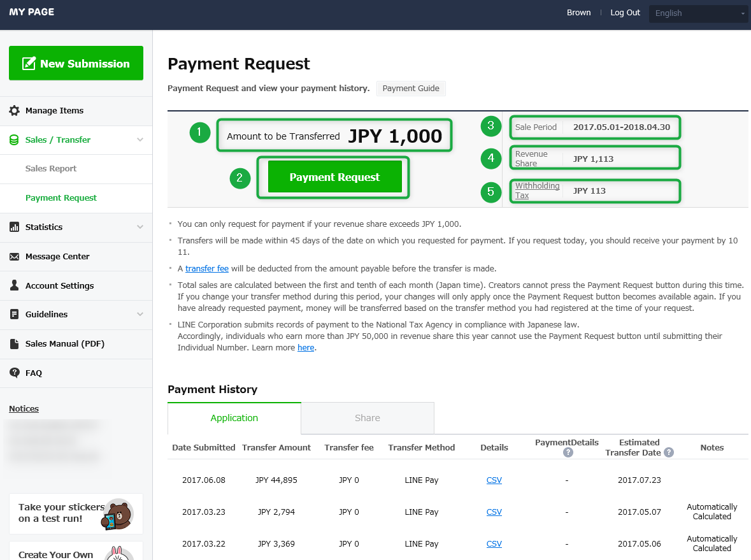This screenshot has height=560, width=751.
Task: Click the Sales Manual PDF document icon
Action: [x=14, y=343]
